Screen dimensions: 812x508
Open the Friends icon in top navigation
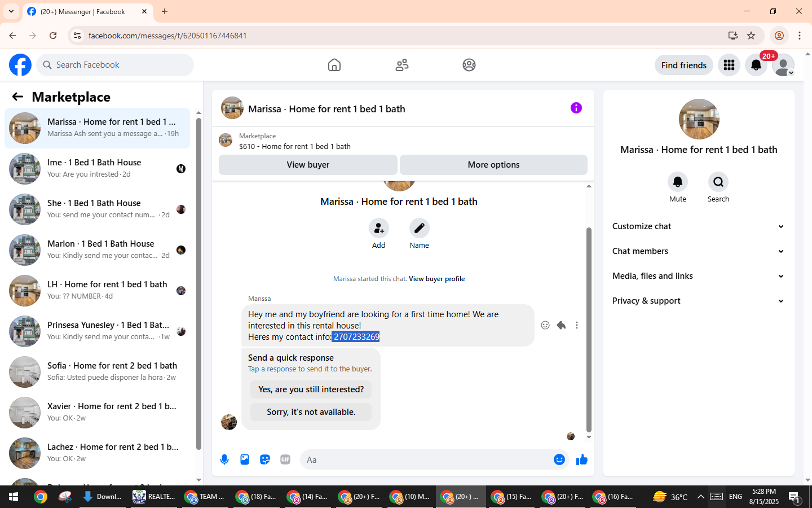[x=402, y=65]
